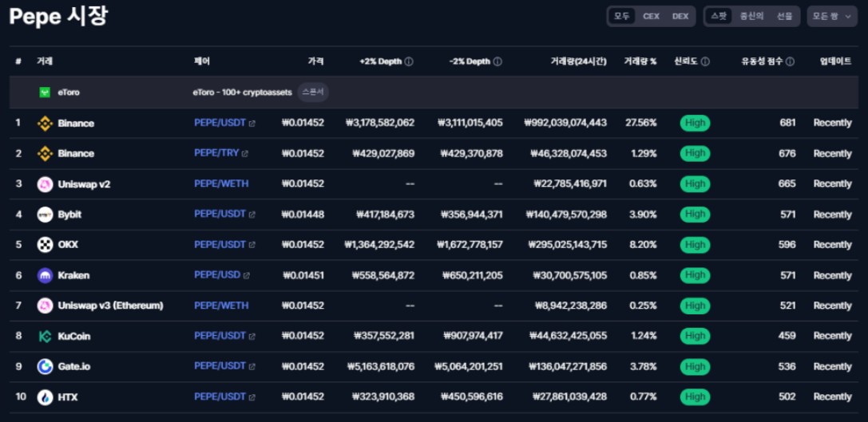Click the 27.56% volume share cell
868x422 pixels.
pos(641,123)
